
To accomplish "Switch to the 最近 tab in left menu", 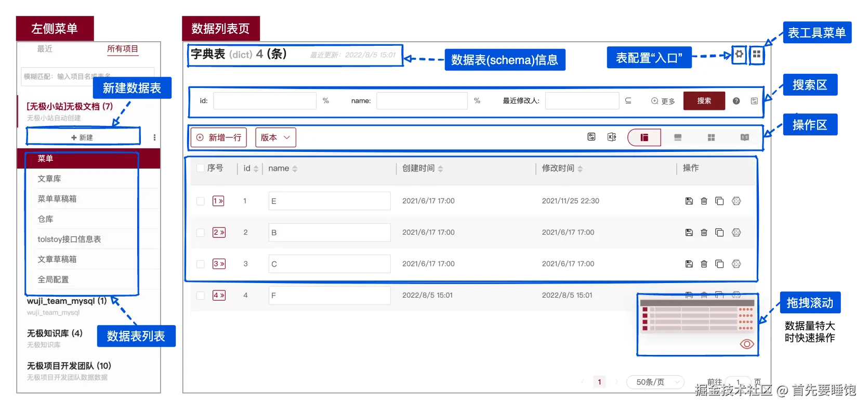I will click(x=45, y=48).
